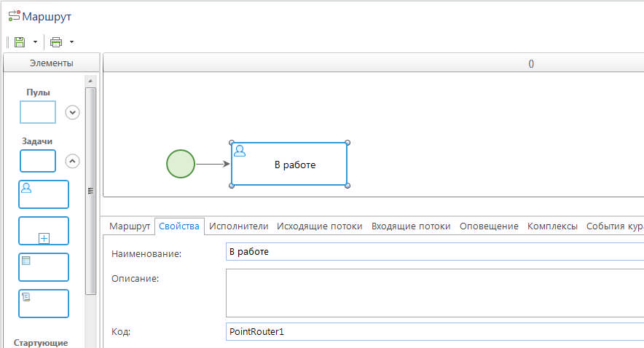644x348 pixels.
Task: Select the 'В работе' task node
Action: (289, 165)
